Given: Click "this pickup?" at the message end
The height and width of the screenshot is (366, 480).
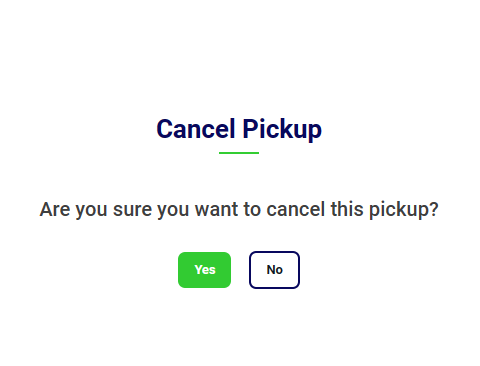Looking at the screenshot, I should click(384, 210).
